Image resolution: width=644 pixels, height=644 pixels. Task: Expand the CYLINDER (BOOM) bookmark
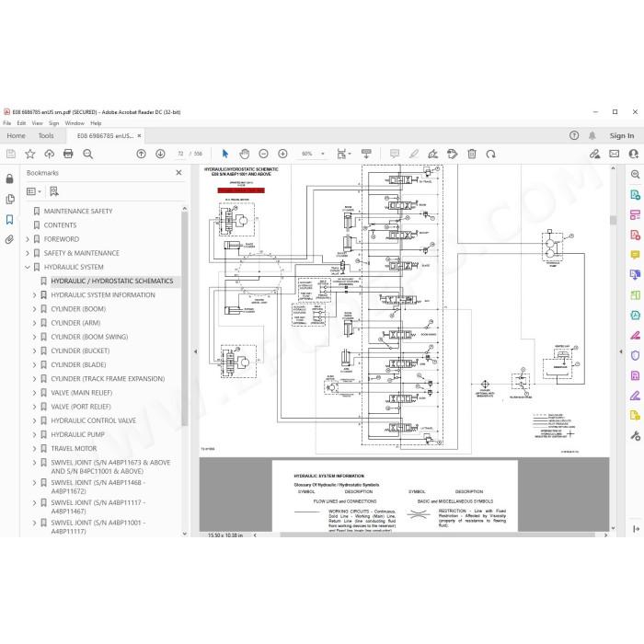tap(35, 309)
